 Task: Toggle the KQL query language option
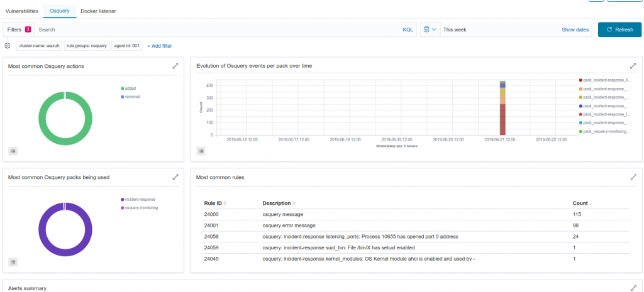[x=408, y=30]
